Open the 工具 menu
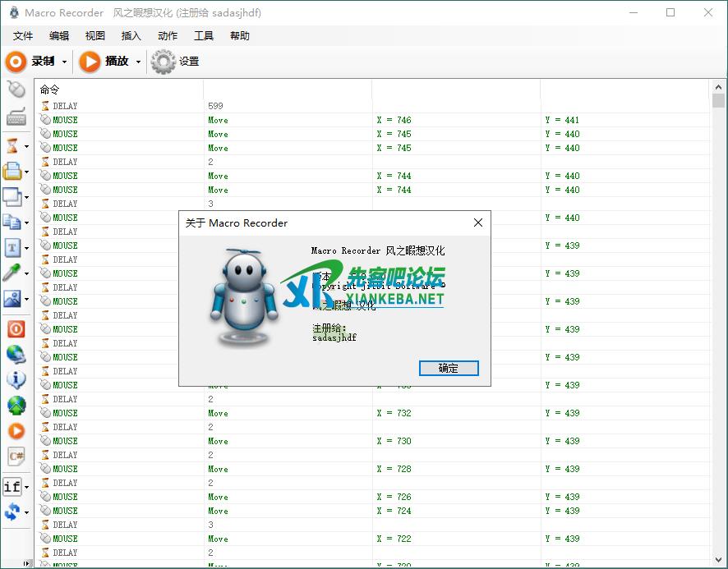Viewport: 728px width, 569px height. click(204, 35)
